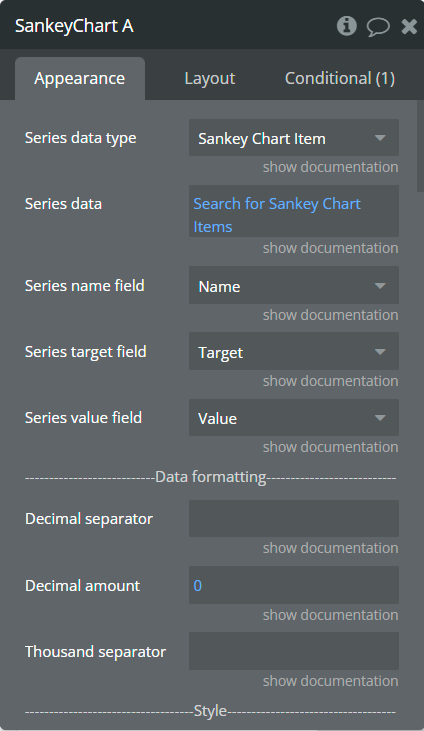Open the Series data type dropdown
The width and height of the screenshot is (424, 731).
click(x=294, y=138)
